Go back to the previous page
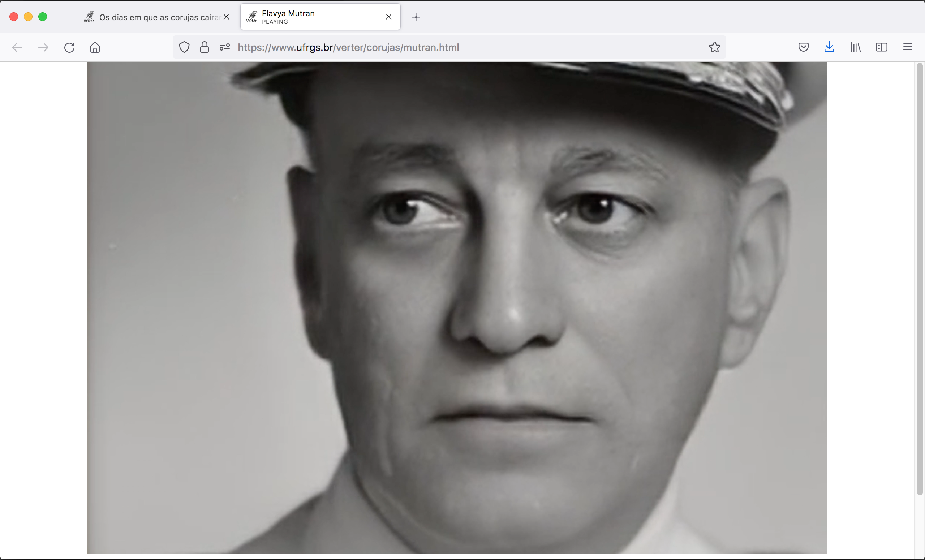 click(17, 47)
